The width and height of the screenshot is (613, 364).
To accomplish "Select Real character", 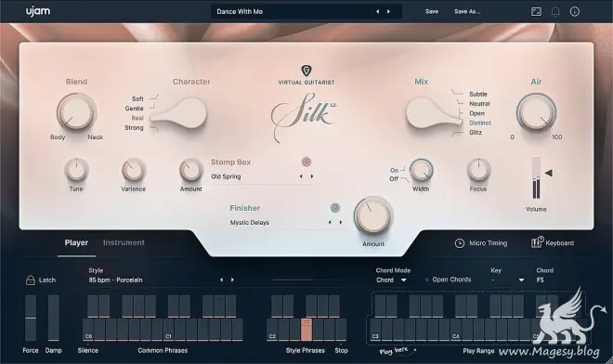I will tap(137, 118).
